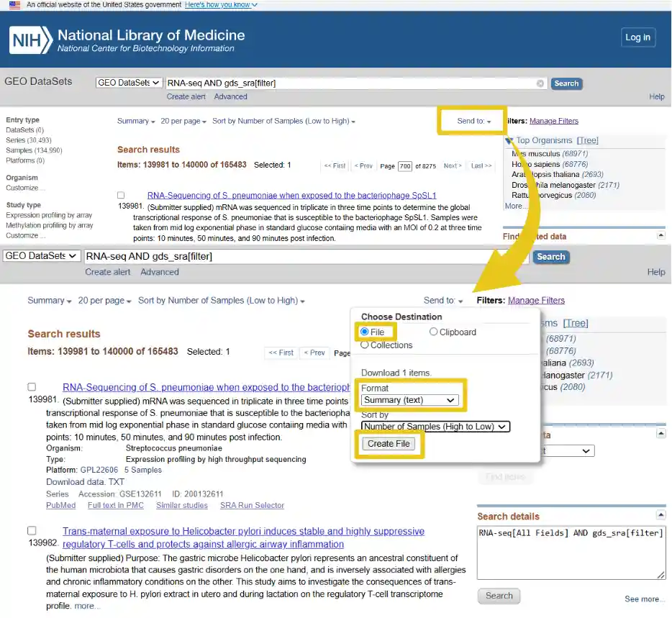The width and height of the screenshot is (672, 618).
Task: Collapse the Find related data panel arrow
Action: pos(661,235)
